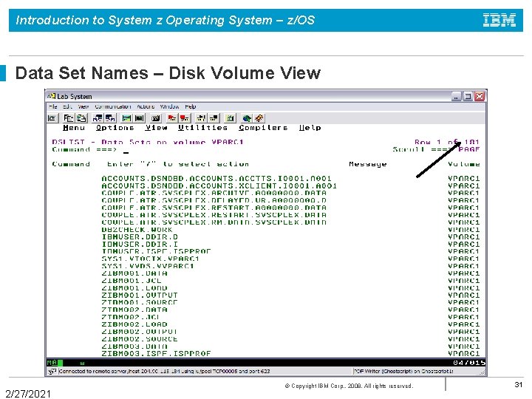Click the clipboard viewer toolbar icon
532x399 pixels.
point(230,118)
